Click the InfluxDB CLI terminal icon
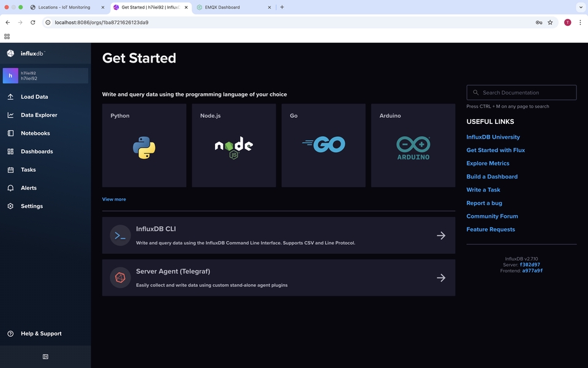 click(120, 236)
